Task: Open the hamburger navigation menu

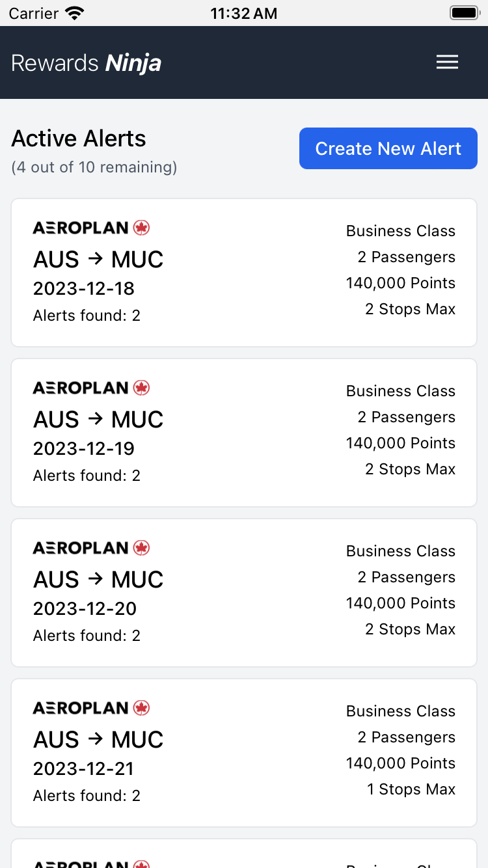Action: tap(447, 62)
